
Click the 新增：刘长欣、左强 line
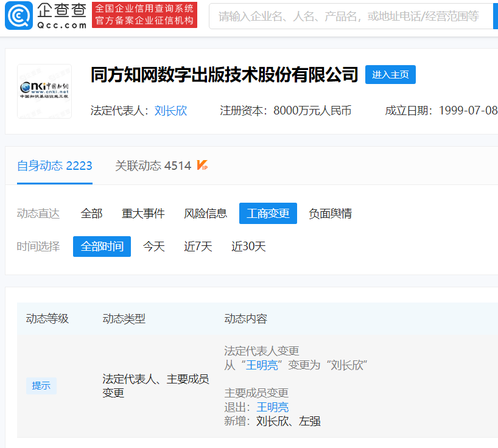point(273,421)
